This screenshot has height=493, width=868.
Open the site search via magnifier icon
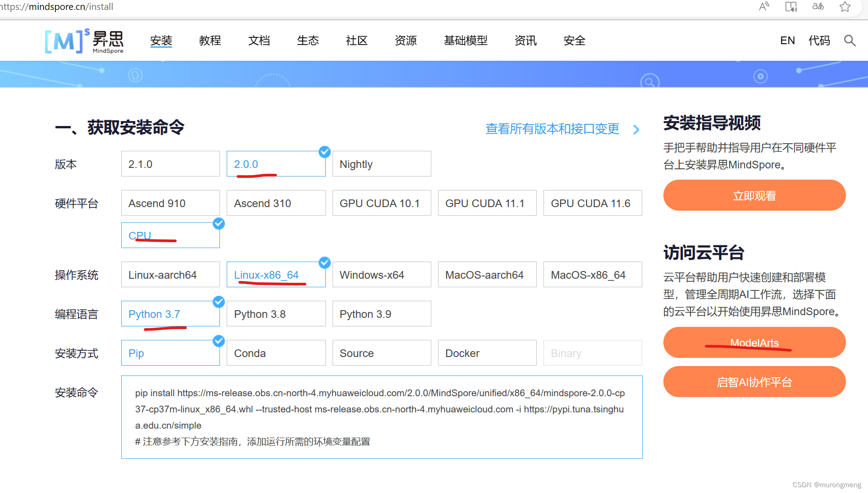pos(849,41)
